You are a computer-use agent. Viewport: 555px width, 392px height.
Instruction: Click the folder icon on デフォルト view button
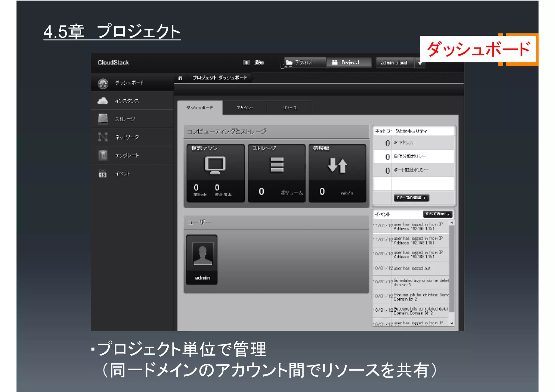289,63
